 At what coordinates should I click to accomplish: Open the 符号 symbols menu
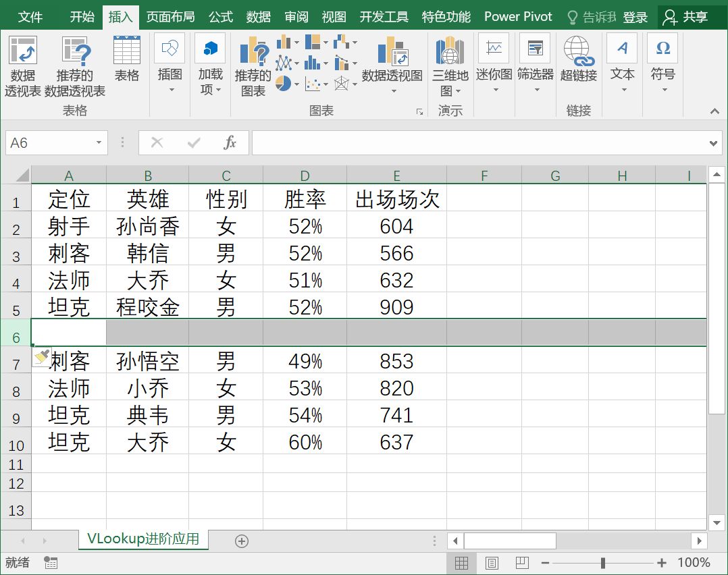(662, 63)
